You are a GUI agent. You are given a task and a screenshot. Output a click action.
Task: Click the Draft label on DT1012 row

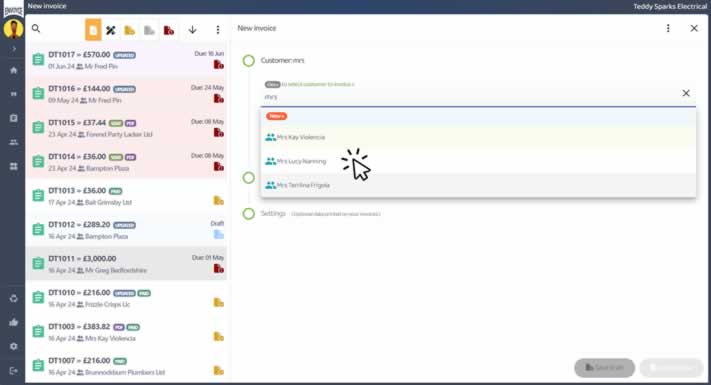(217, 224)
